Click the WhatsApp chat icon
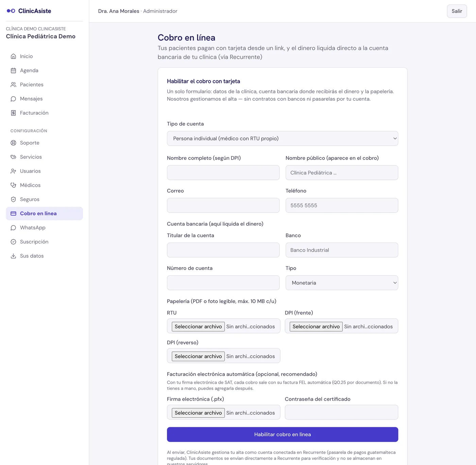The image size is (476, 465). 13,228
